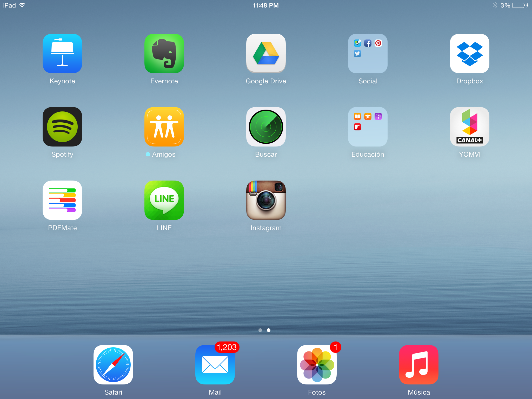Open Mail from the dock
This screenshot has height=399, width=532.
click(215, 365)
